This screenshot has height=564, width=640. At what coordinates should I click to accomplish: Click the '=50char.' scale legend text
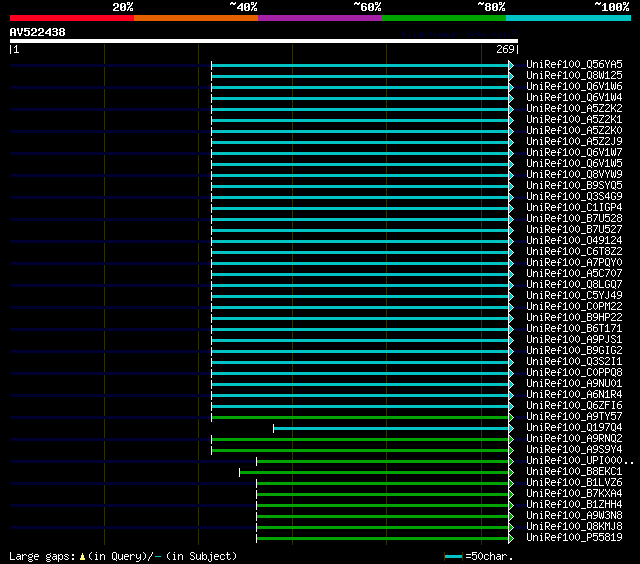(x=489, y=557)
